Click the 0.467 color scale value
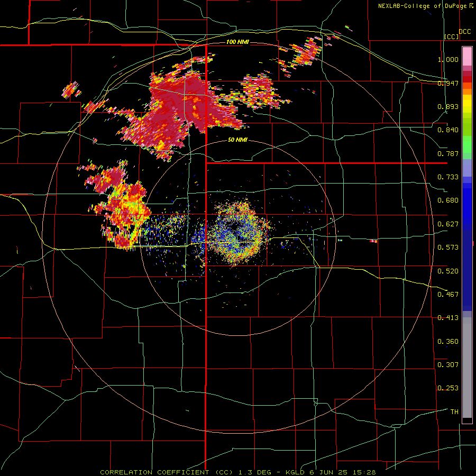The width and height of the screenshot is (476, 476). [448, 294]
